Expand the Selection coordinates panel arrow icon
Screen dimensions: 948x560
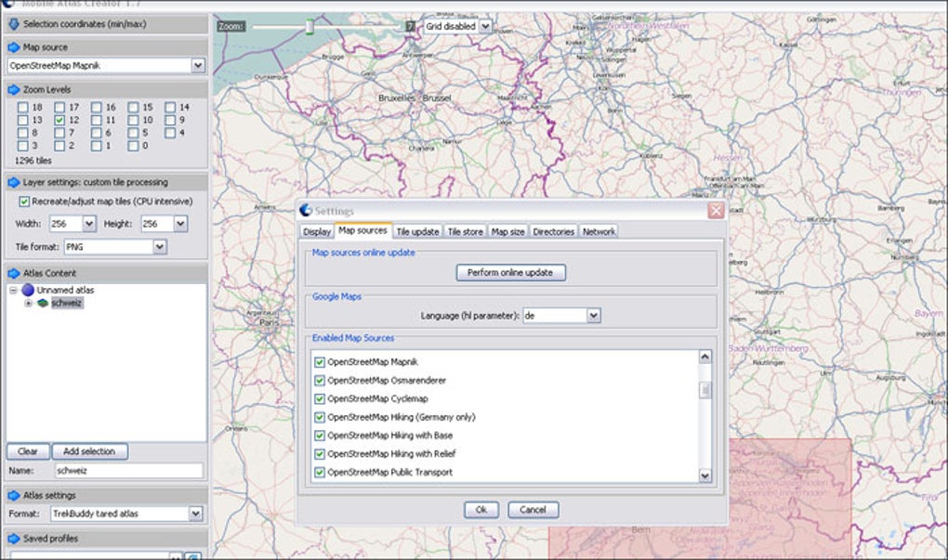(x=14, y=23)
